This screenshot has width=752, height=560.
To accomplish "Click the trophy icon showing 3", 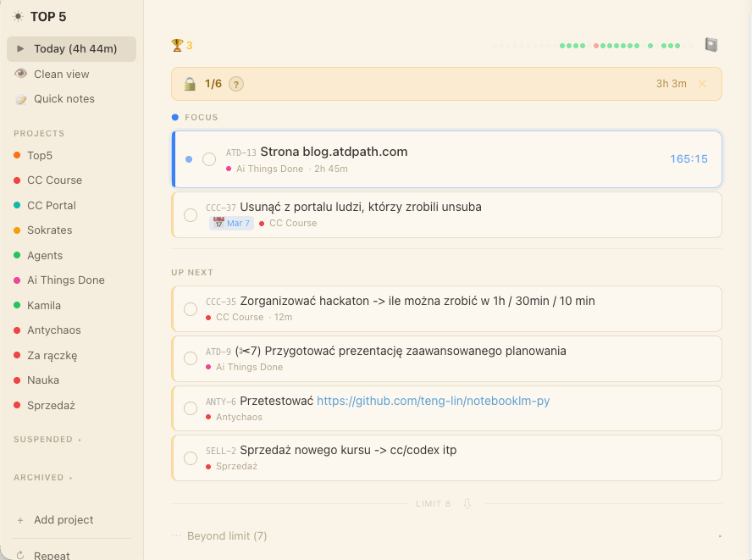I will click(177, 45).
